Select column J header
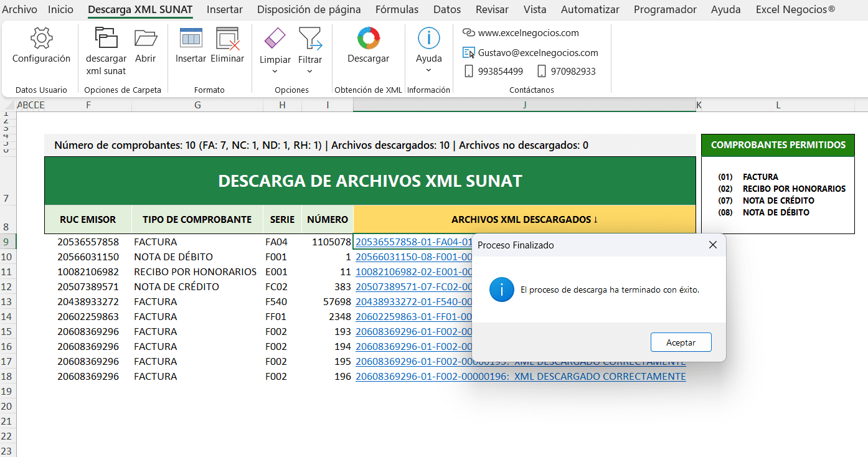The height and width of the screenshot is (457, 868). pos(524,105)
